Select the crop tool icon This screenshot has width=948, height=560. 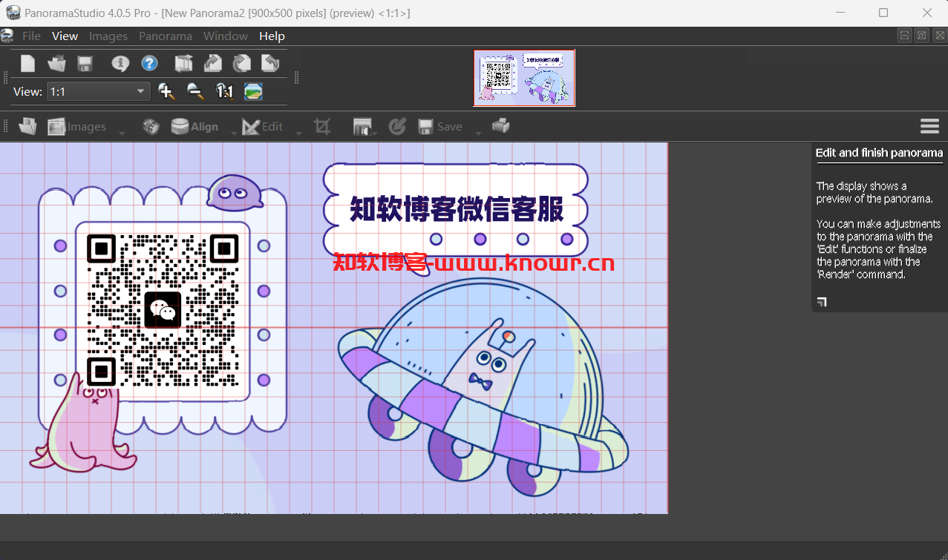click(x=321, y=127)
